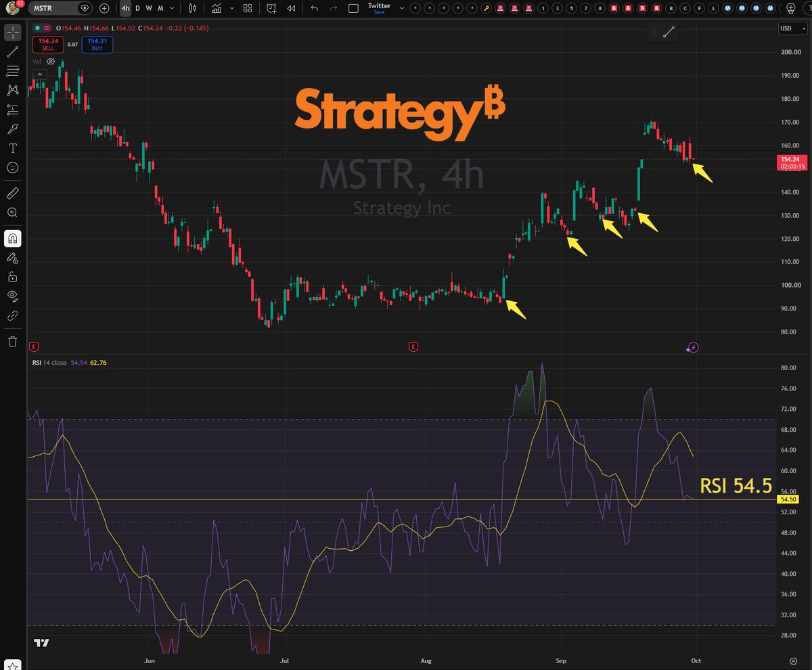
Task: Select the brush drawing tool
Action: [x=12, y=129]
